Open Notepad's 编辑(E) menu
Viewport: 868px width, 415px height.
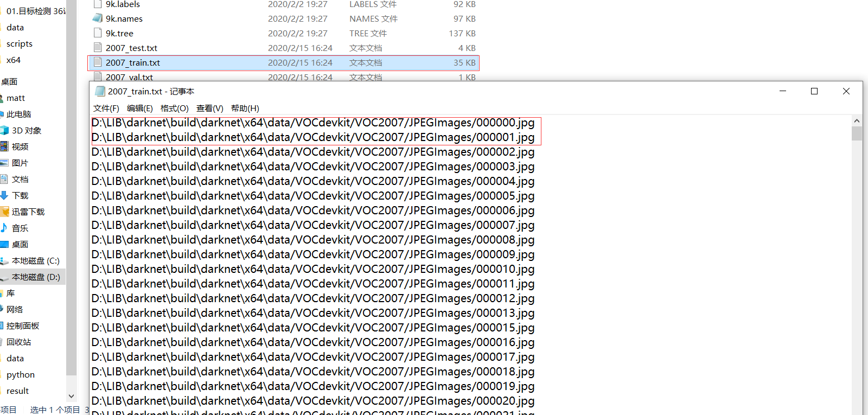point(140,108)
